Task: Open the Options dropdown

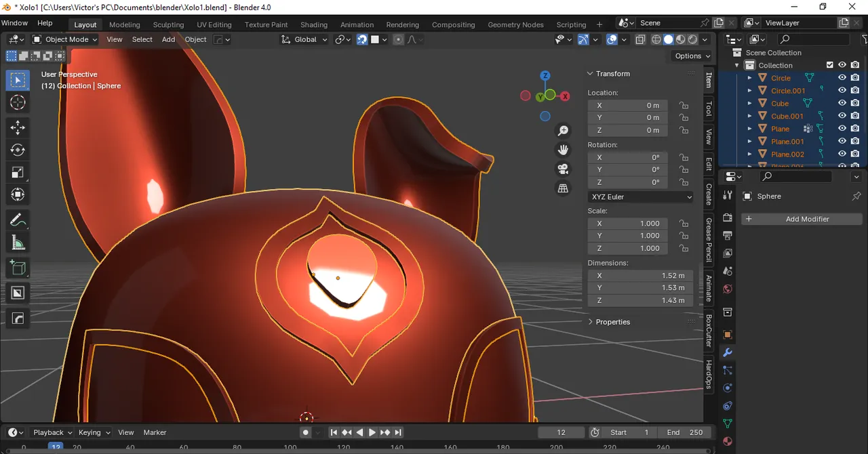Action: (x=692, y=56)
